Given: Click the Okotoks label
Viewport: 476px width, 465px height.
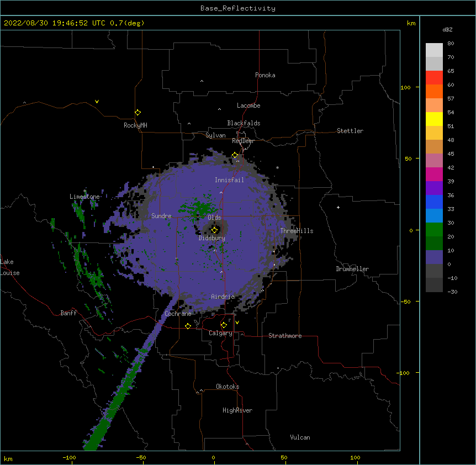Looking at the screenshot, I should coord(228,387).
